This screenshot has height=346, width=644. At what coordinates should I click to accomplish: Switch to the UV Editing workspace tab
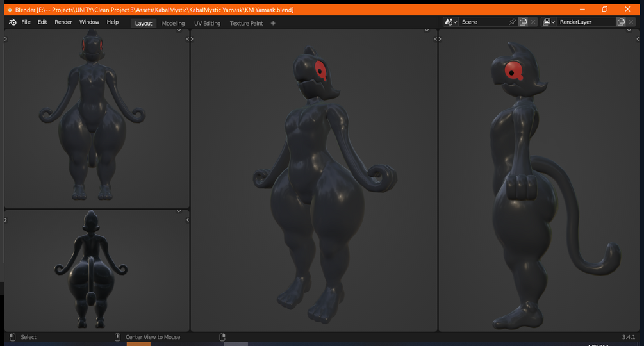tap(207, 24)
